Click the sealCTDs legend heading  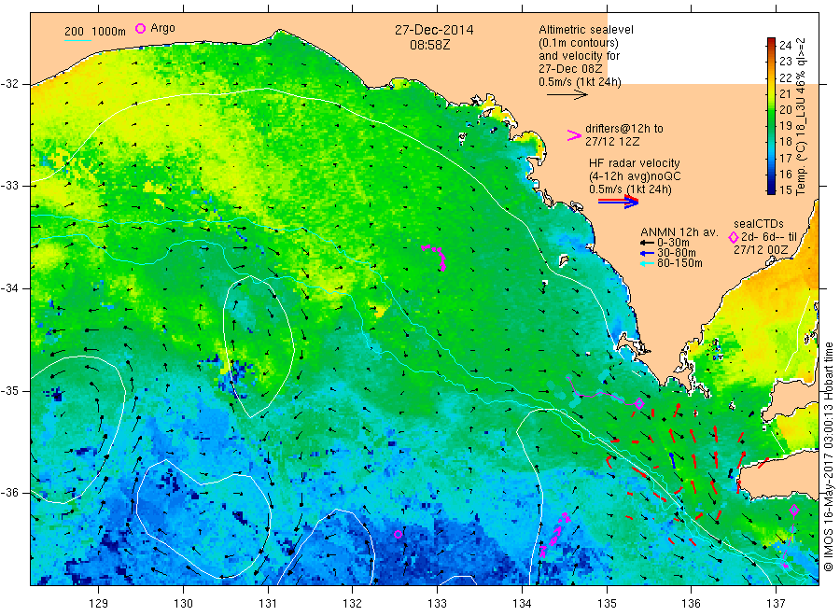(759, 224)
